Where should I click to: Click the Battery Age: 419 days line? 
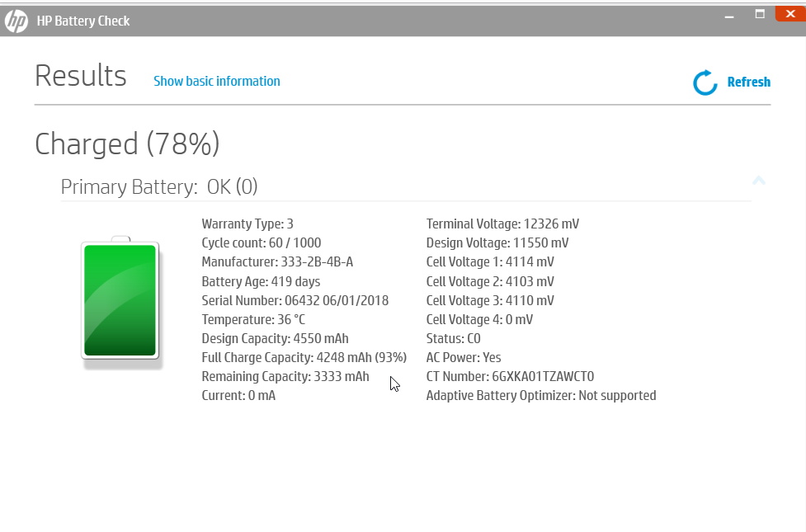(x=261, y=281)
